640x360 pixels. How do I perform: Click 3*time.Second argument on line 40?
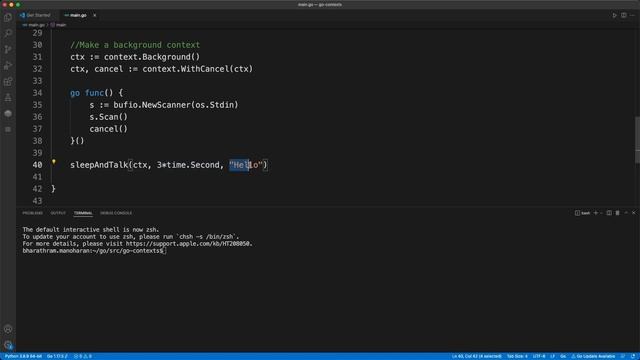coord(188,165)
